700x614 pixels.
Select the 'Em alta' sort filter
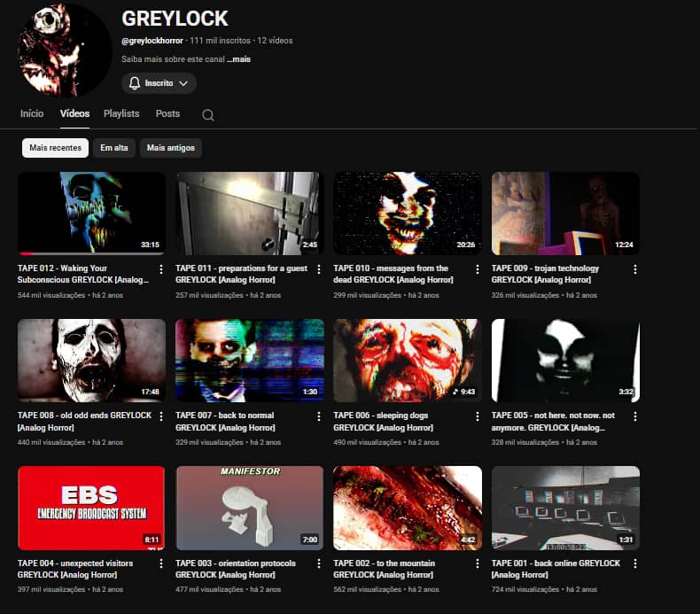[x=113, y=148]
